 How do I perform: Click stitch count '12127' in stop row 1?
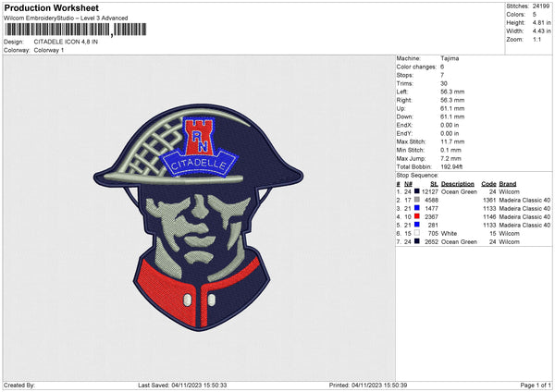point(430,191)
